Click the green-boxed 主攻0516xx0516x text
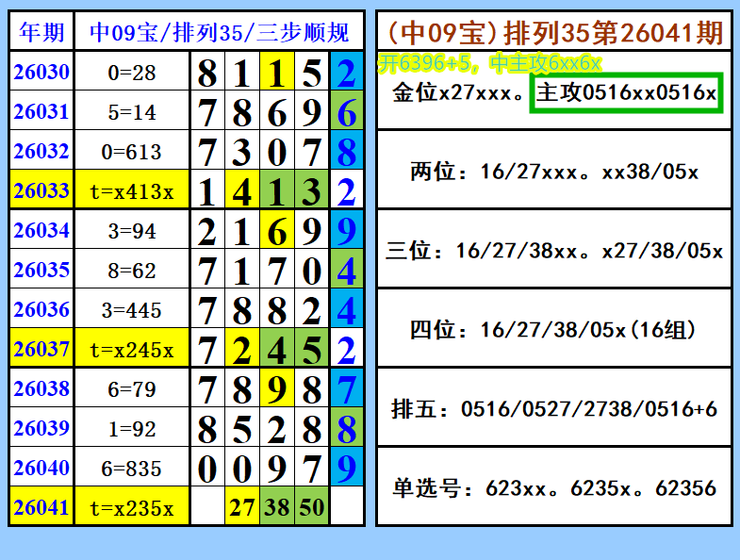The width and height of the screenshot is (740, 560). pos(626,92)
